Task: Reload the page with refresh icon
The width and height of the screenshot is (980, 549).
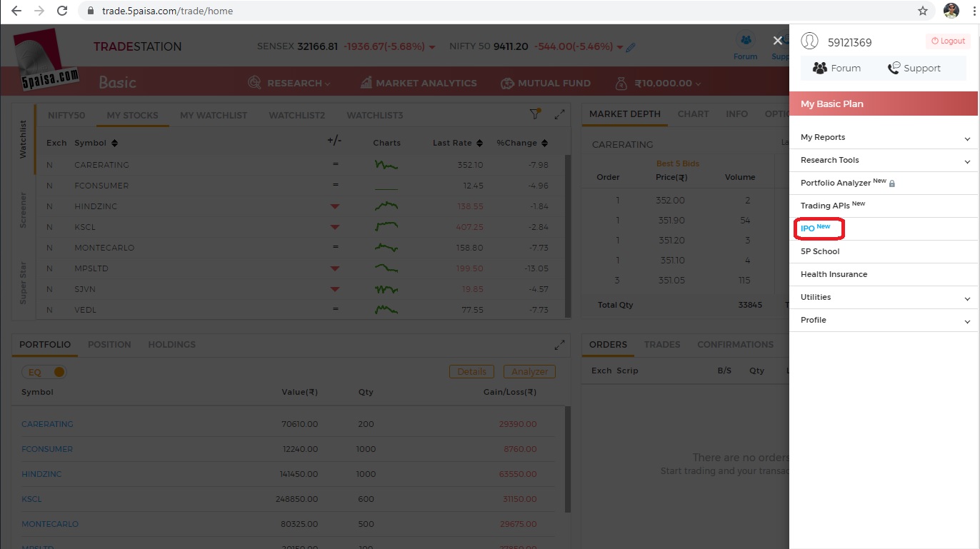Action: [62, 11]
